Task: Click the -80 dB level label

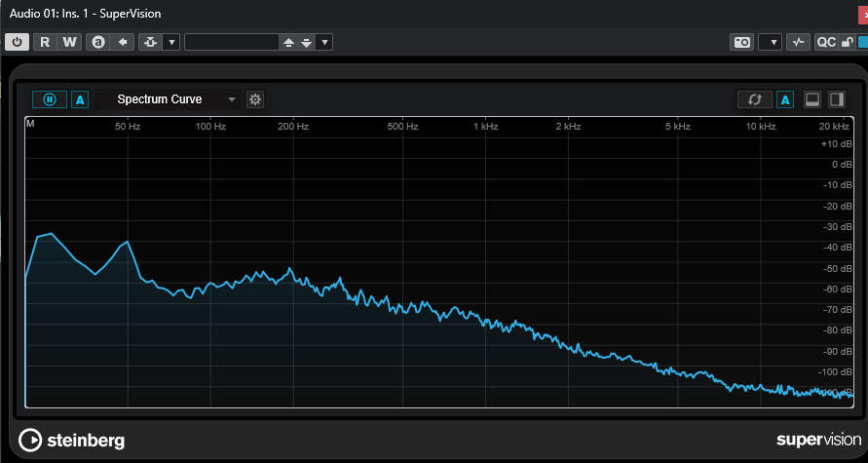Action: click(x=838, y=330)
